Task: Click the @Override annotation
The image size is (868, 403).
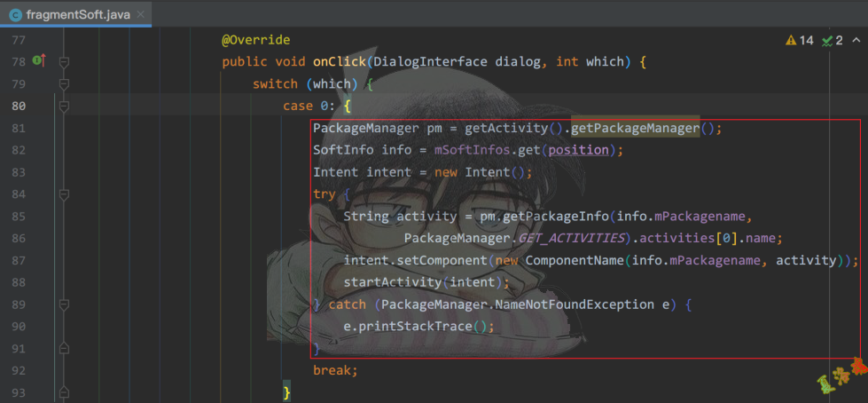Action: (x=255, y=40)
